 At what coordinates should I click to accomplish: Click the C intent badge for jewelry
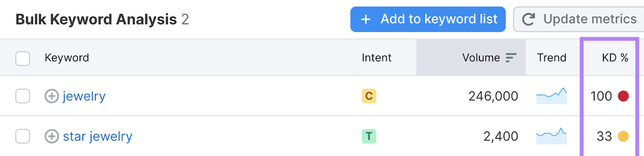369,96
